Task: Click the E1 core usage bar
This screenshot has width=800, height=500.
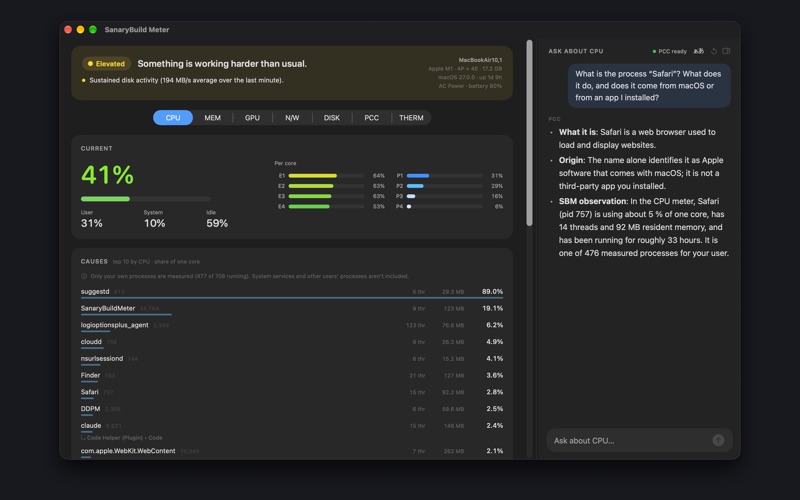Action: coord(327,176)
